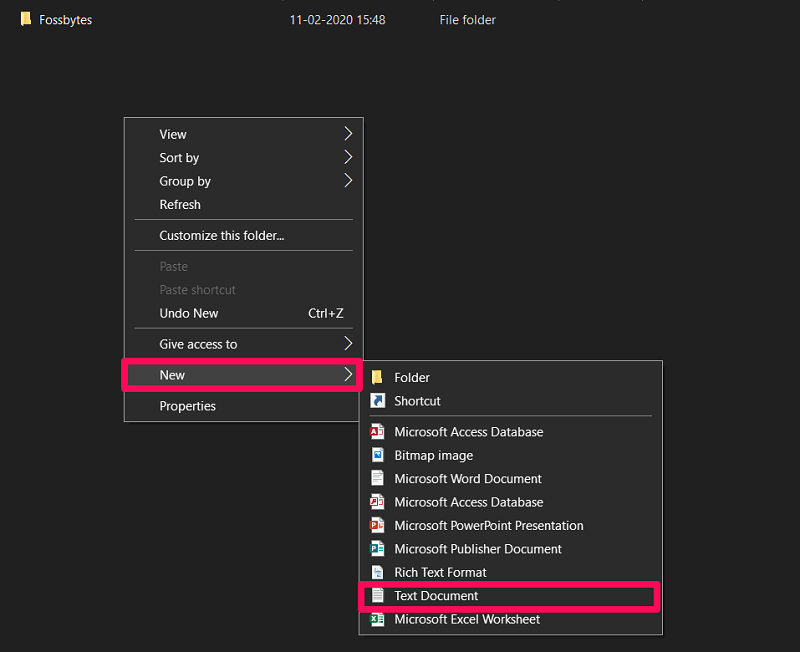Click the Microsoft Access Database icon

(378, 431)
